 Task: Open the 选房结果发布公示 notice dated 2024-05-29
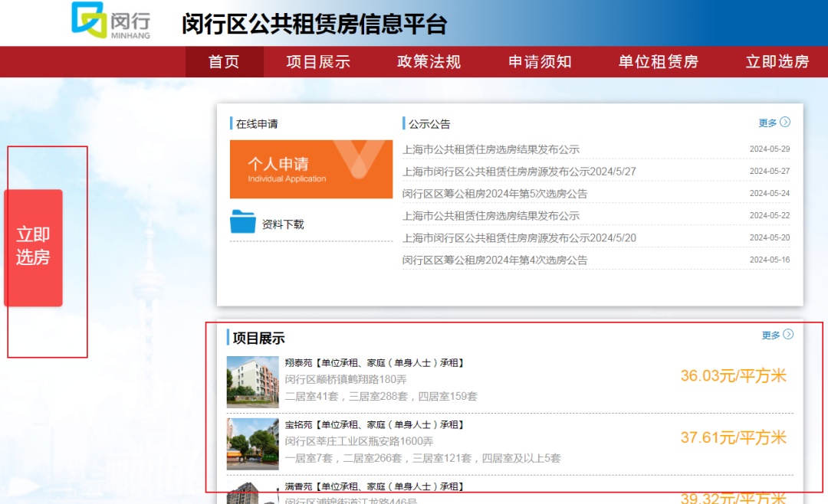click(x=491, y=149)
